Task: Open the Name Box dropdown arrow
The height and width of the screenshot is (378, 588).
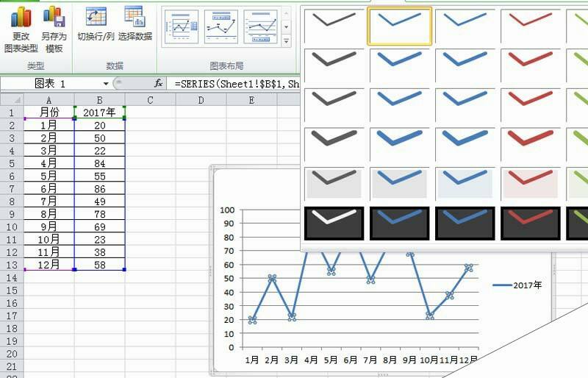Action: pyautogui.click(x=106, y=84)
